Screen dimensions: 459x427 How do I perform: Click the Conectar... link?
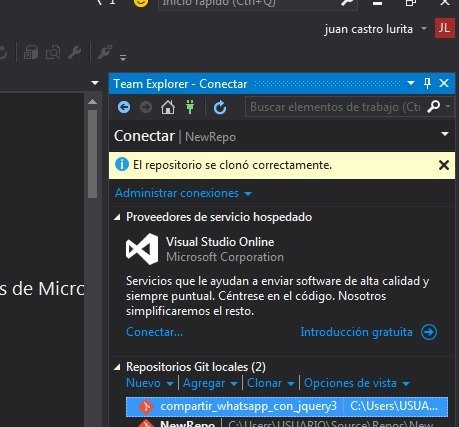click(154, 332)
